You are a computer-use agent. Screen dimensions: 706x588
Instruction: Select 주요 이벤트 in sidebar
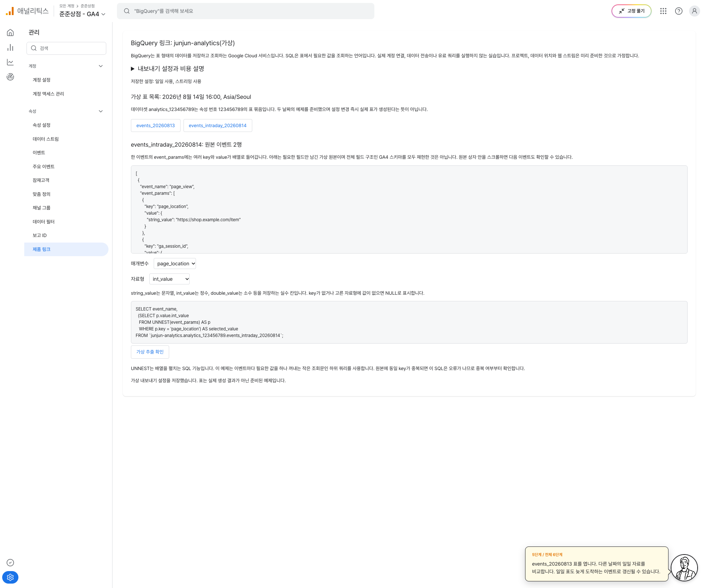[66, 166]
